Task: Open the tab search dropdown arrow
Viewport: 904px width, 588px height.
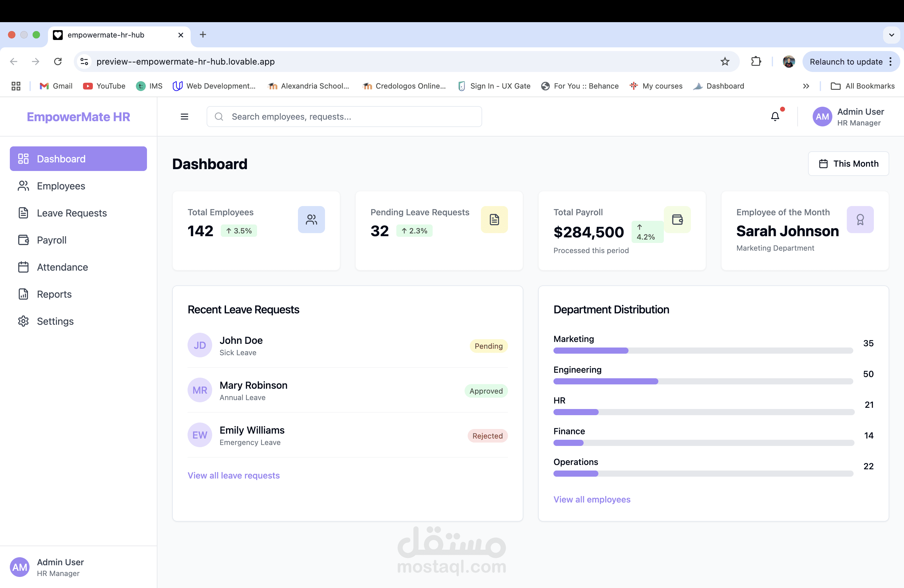Action: 891,34
